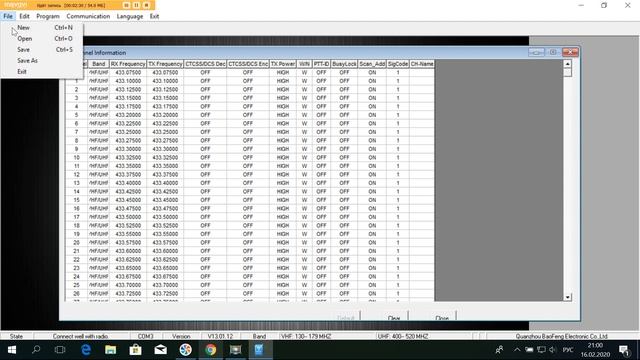Click the table scrollbar down arrow

tap(567, 297)
